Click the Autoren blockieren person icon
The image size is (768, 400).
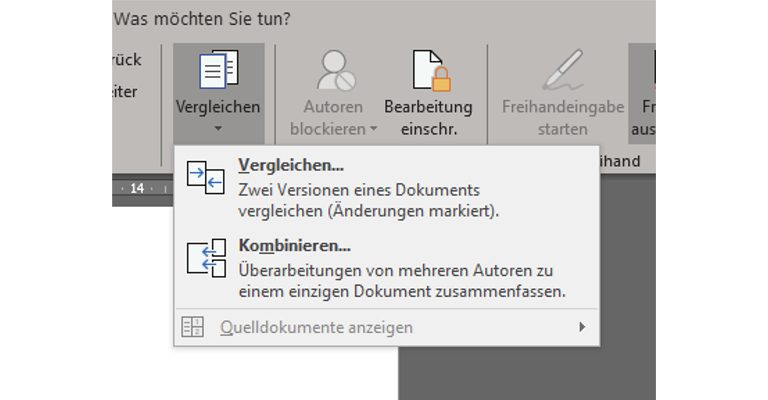(333, 70)
